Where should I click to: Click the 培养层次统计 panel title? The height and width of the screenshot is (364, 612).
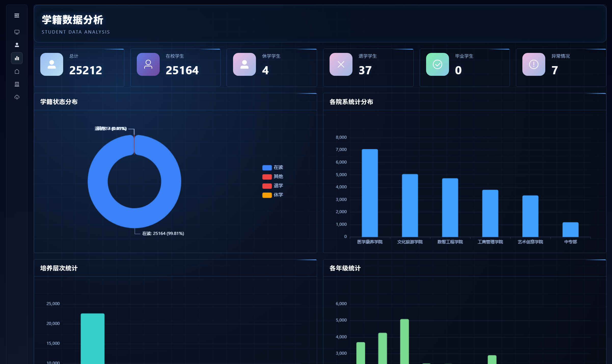pos(59,268)
